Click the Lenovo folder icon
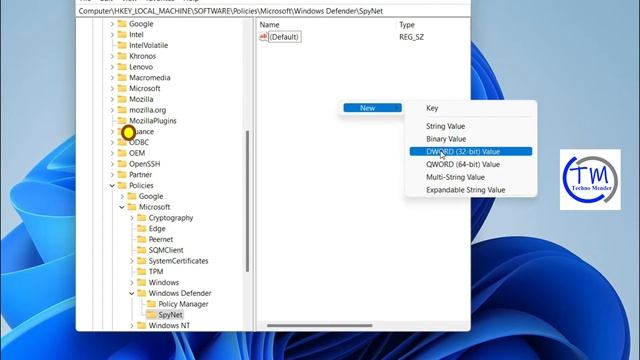The width and height of the screenshot is (640, 360). click(122, 67)
